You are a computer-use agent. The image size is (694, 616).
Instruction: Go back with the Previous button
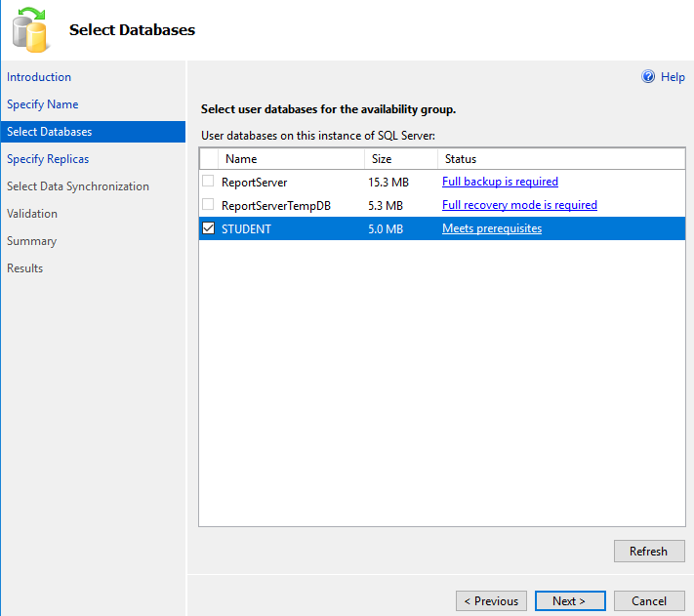[491, 601]
